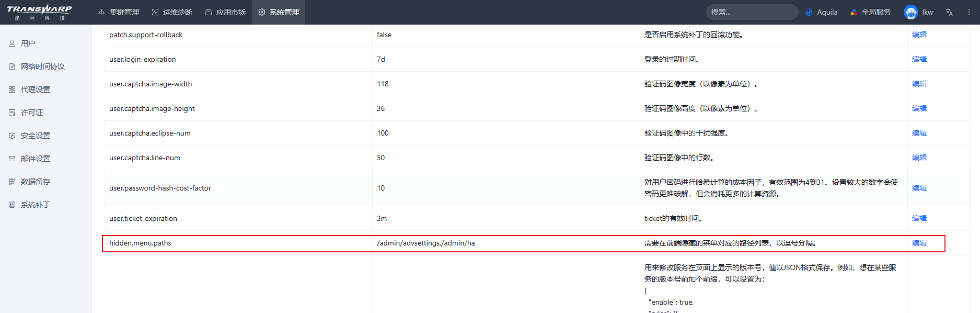
Task: Select 安全设置 in the sidebar
Action: [36, 136]
